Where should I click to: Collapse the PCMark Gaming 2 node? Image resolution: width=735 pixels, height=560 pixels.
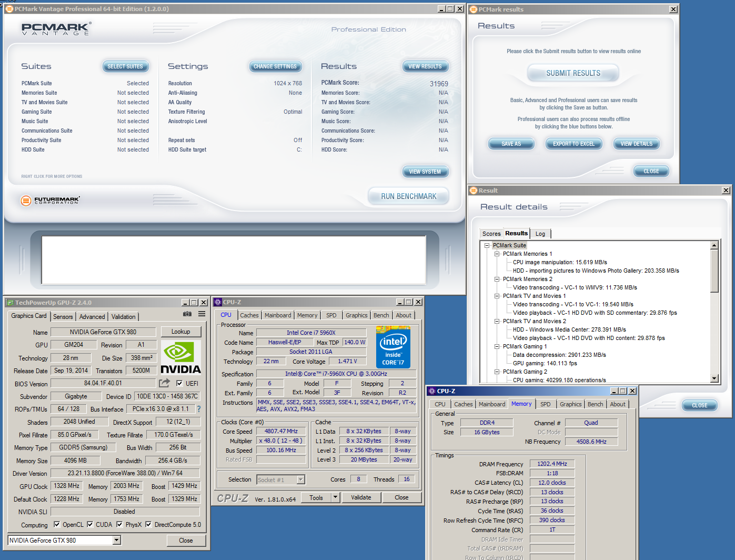click(497, 372)
